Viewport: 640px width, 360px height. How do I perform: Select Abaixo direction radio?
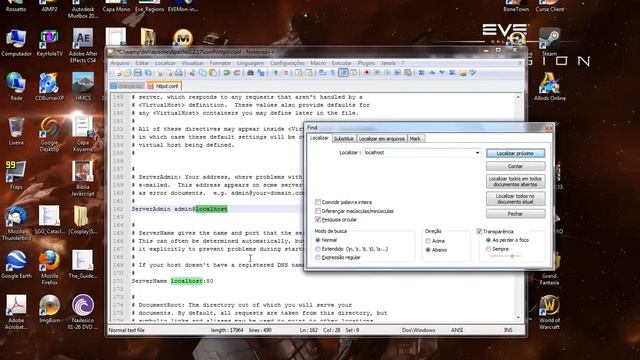[x=428, y=250]
